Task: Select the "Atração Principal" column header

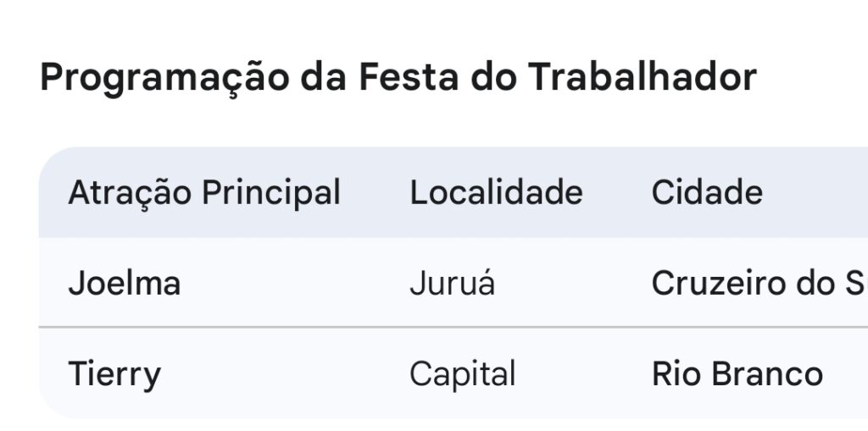Action: click(x=204, y=193)
